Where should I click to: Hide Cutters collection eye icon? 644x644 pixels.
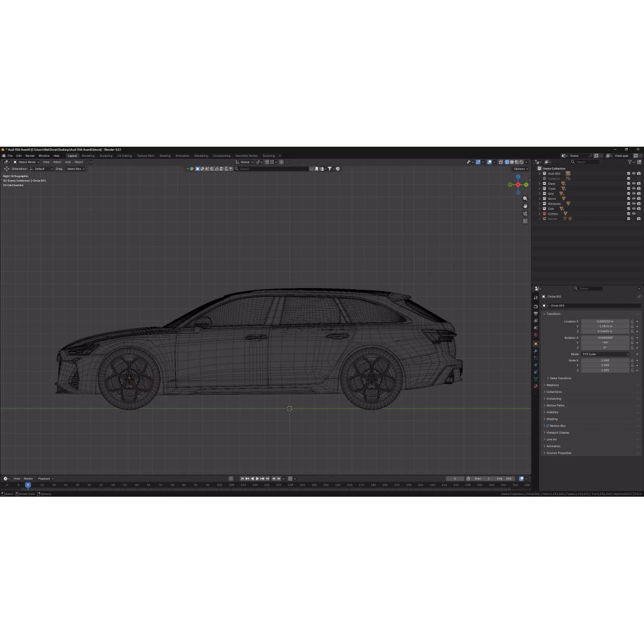[633, 213]
